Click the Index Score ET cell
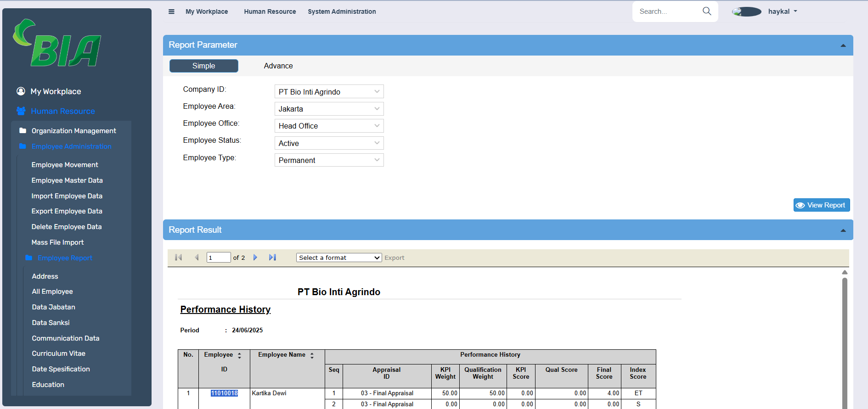Screen dimensions: 868x409 tap(638, 393)
